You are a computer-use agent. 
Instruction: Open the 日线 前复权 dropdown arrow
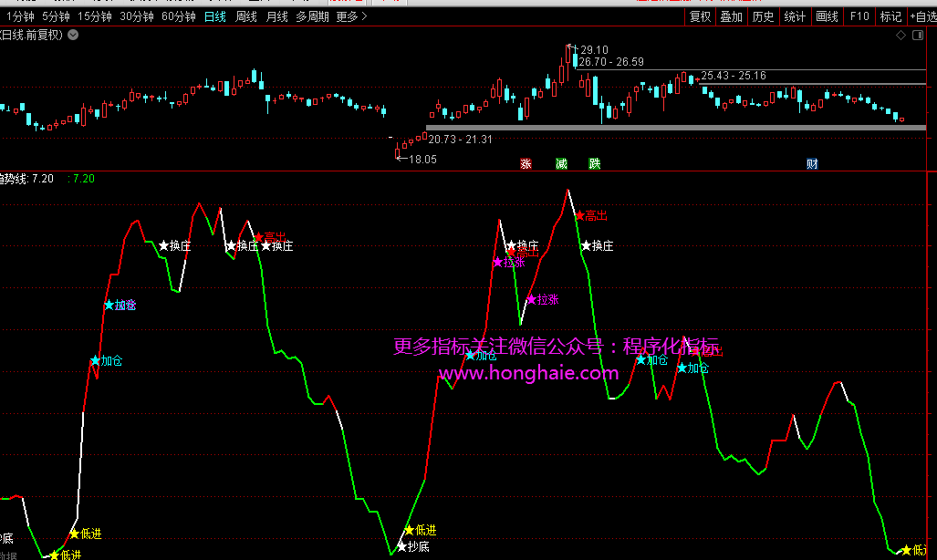[x=73, y=36]
